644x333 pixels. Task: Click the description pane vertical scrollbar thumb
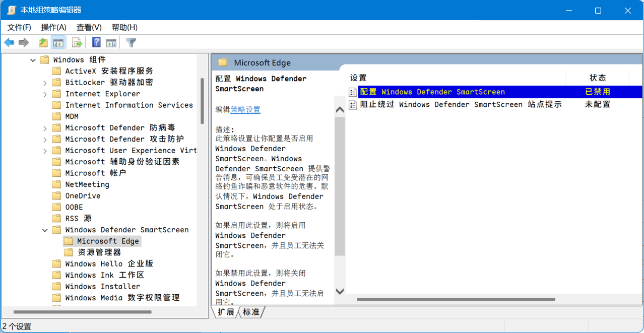point(340,186)
